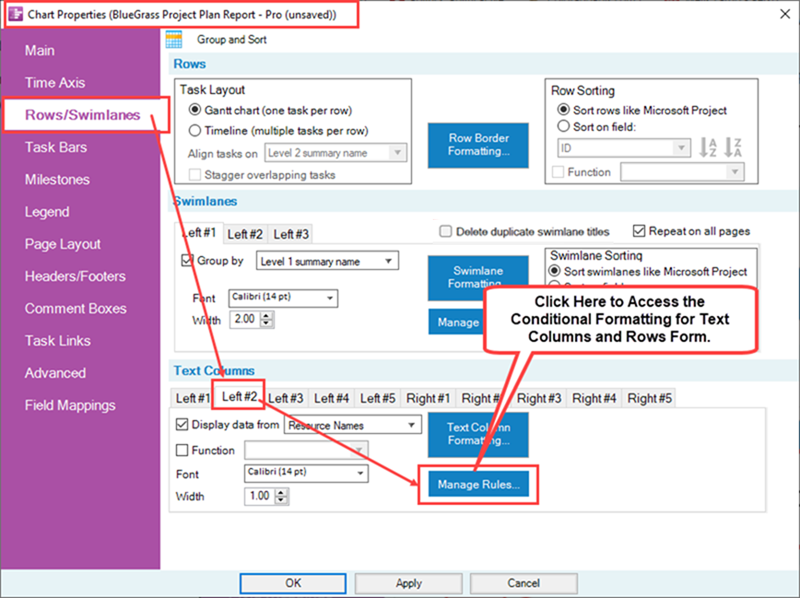Click OK to confirm settings
Screen dimensions: 800x598
(293, 583)
